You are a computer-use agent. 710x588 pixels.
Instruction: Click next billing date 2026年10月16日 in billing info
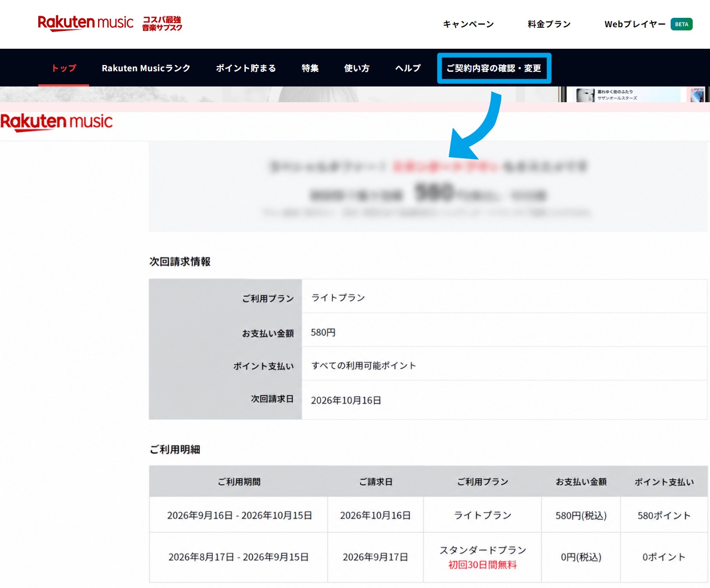coord(346,400)
